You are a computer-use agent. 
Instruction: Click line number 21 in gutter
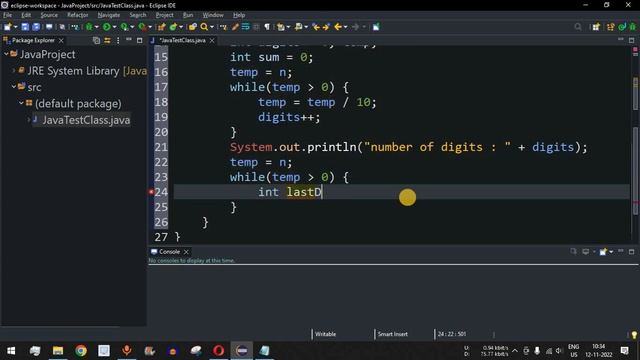(161, 147)
